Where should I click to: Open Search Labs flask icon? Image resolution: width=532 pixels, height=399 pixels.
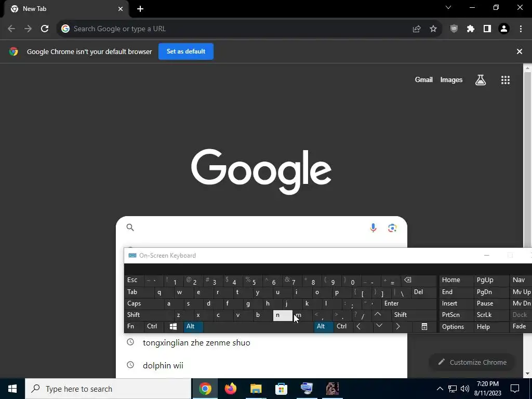[x=481, y=80]
